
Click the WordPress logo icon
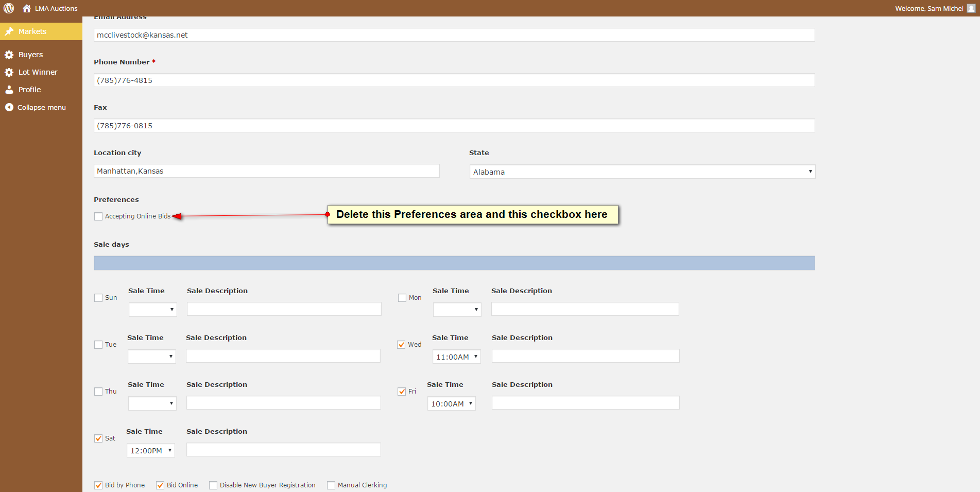click(x=9, y=8)
